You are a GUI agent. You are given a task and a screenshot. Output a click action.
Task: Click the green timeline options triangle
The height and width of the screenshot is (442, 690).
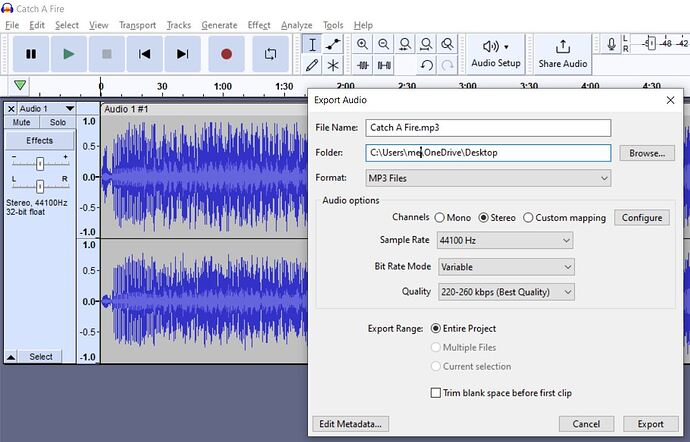pos(20,85)
